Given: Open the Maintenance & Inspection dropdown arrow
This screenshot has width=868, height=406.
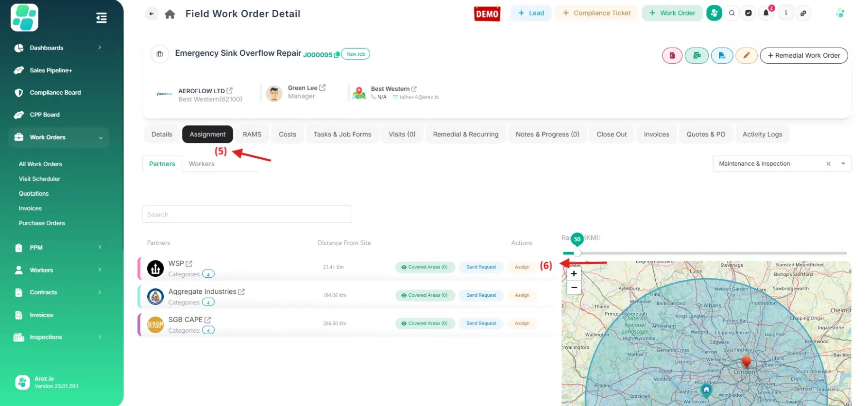Looking at the screenshot, I should click(x=843, y=164).
